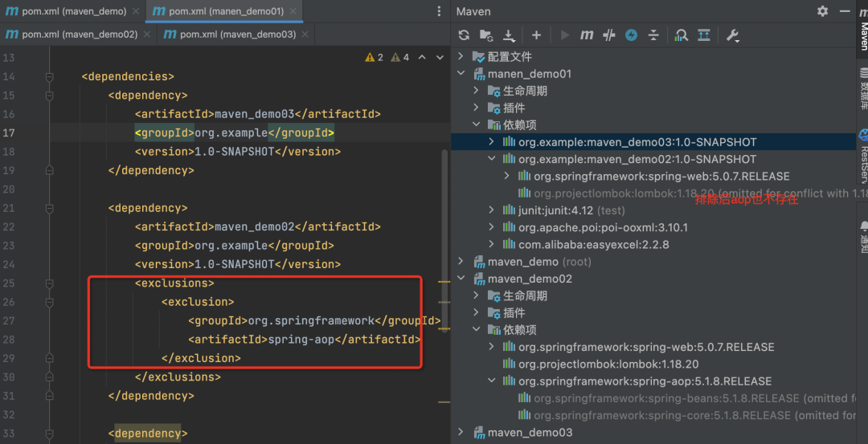Place cursor on spring-aop artifactId at line 28
868x444 pixels.
pyautogui.click(x=301, y=340)
